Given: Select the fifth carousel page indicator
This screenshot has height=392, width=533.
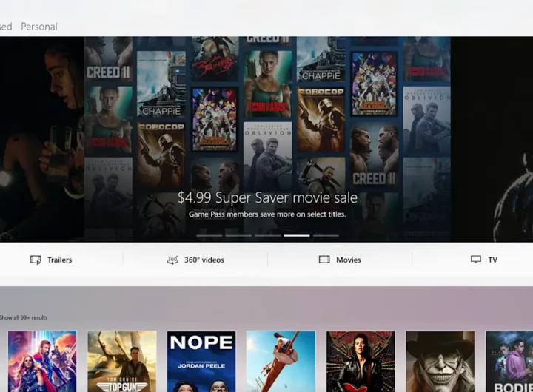Looking at the screenshot, I should [326, 235].
